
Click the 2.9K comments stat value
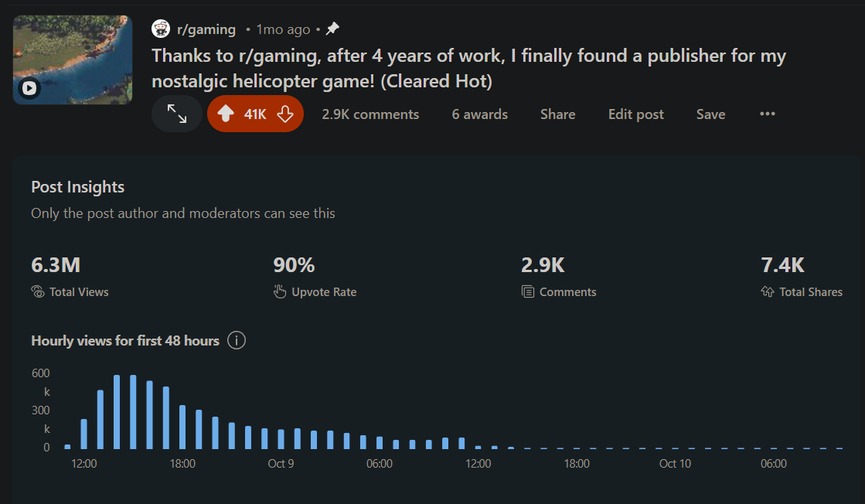pyautogui.click(x=543, y=265)
